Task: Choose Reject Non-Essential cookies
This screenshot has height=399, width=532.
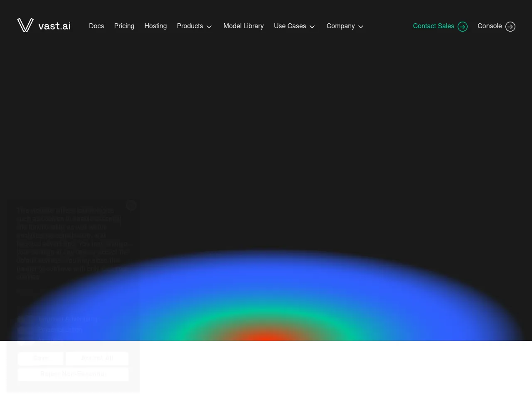Action: coord(73,374)
